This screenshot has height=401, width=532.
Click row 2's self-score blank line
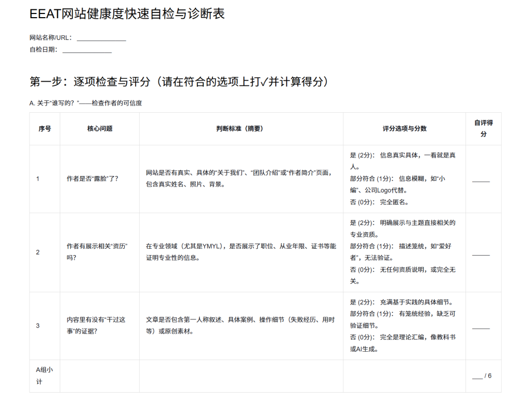coord(481,255)
